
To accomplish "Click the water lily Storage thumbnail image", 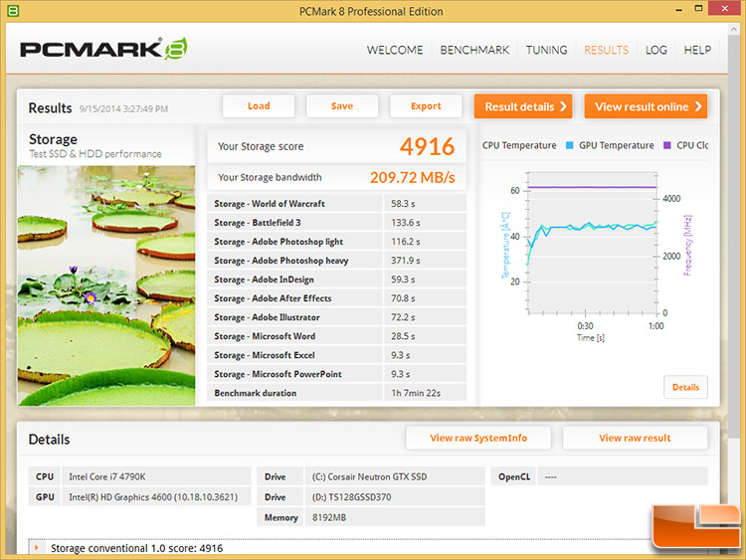I will coord(106,285).
